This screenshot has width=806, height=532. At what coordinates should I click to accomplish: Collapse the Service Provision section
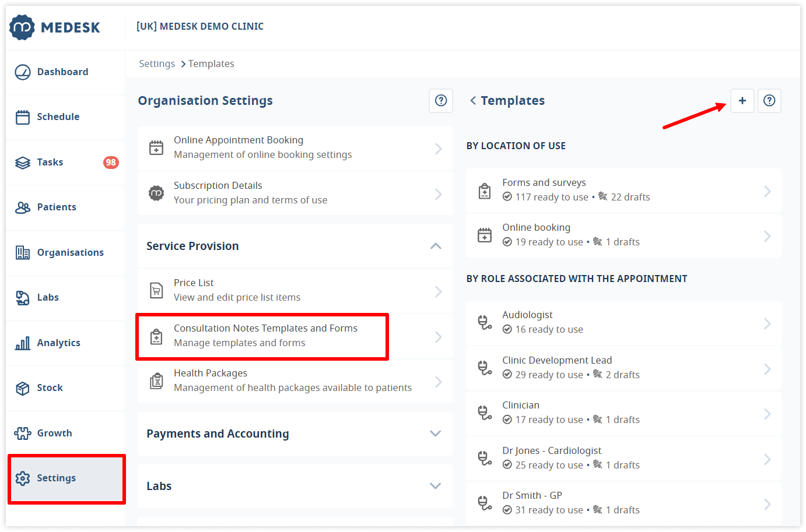(436, 246)
